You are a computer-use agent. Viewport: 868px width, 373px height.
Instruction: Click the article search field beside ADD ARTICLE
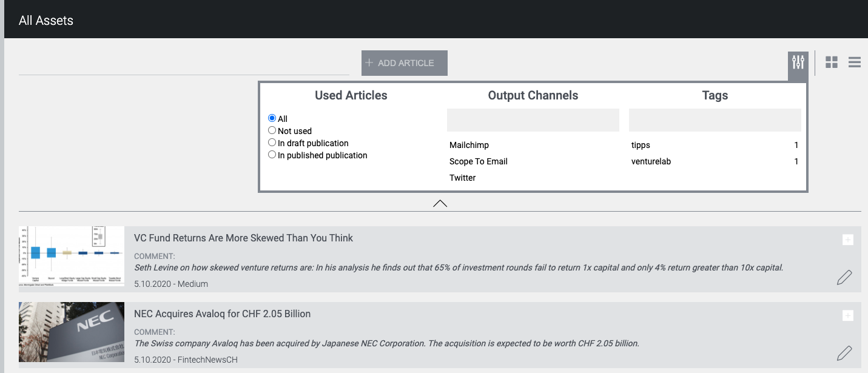184,64
